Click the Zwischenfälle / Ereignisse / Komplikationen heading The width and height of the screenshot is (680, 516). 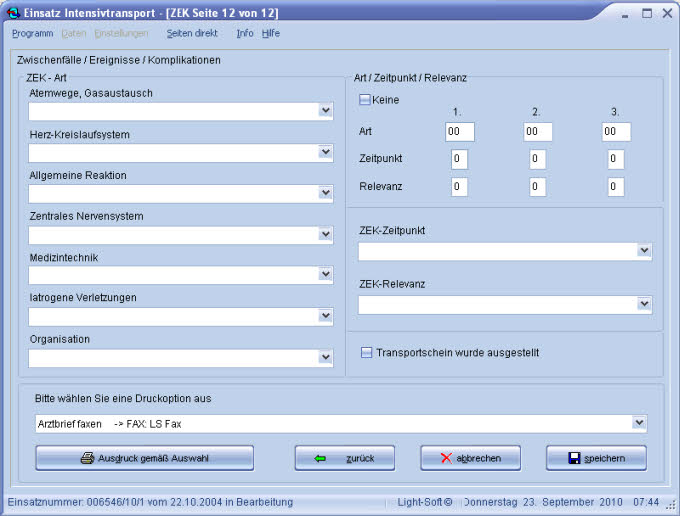pyautogui.click(x=119, y=60)
